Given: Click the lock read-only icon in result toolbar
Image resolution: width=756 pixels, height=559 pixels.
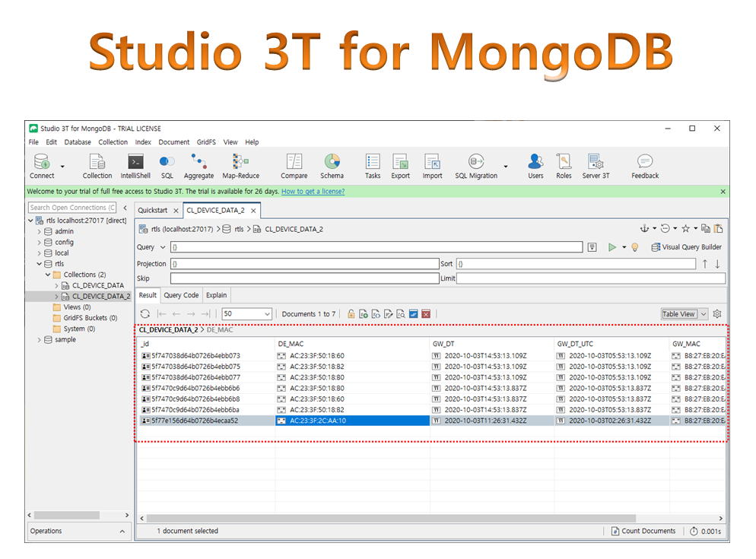Looking at the screenshot, I should pyautogui.click(x=351, y=314).
